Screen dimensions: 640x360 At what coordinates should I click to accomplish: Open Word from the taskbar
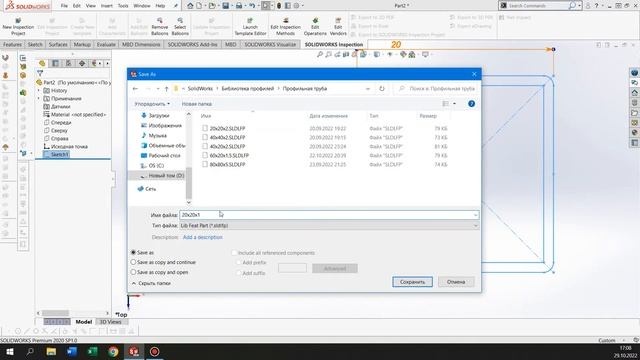72,351
